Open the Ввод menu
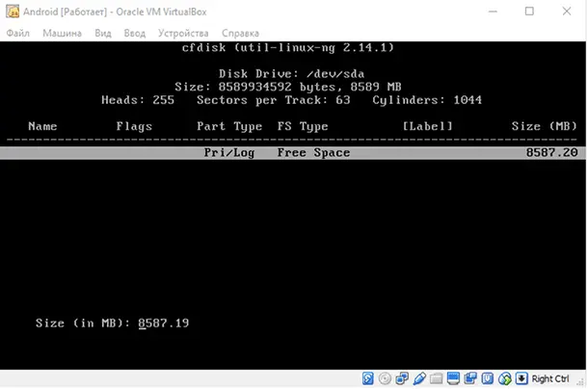 pos(135,34)
